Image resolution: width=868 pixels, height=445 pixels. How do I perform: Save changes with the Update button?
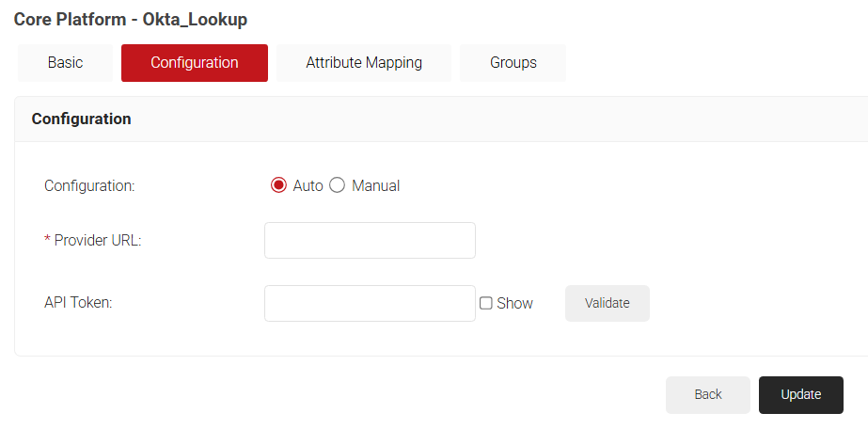tap(800, 395)
